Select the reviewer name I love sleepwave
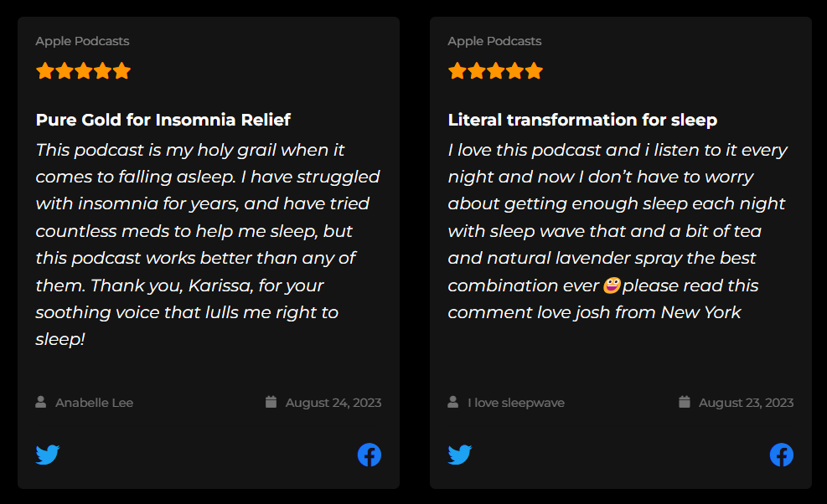Screen dimensions: 827x504 (516, 402)
